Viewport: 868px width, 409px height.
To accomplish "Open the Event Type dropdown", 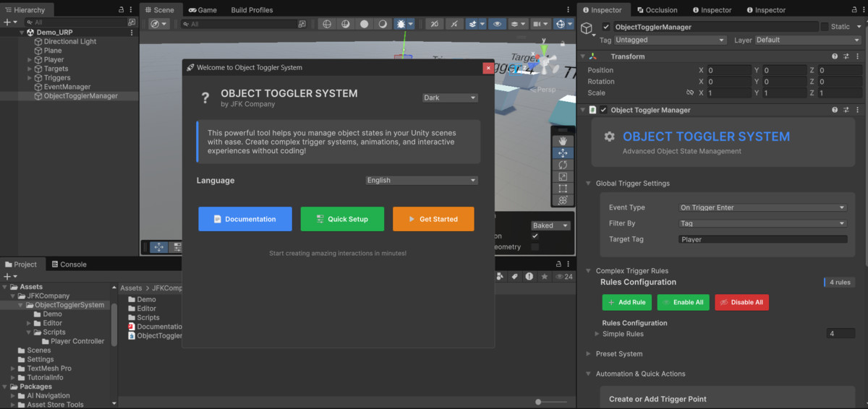I will click(x=763, y=207).
